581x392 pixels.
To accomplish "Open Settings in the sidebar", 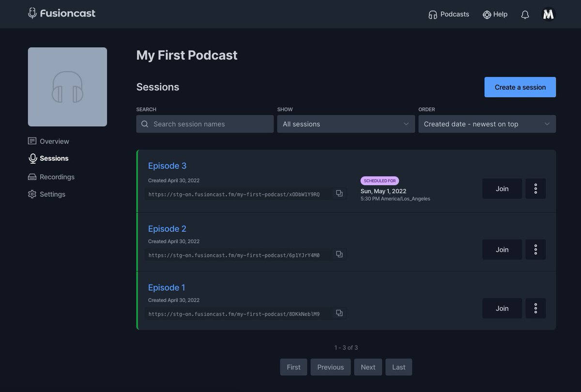I will [x=46, y=194].
